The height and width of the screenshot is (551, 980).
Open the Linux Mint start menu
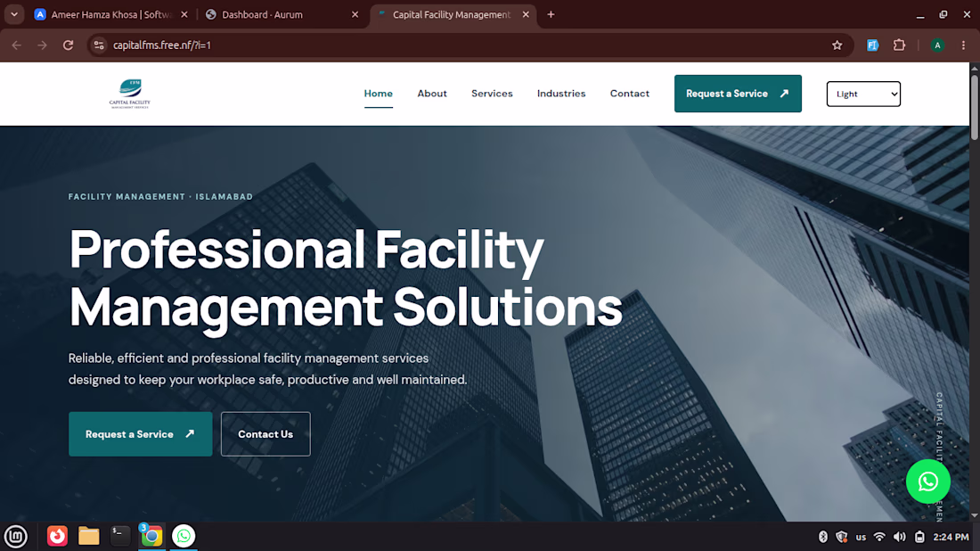coord(16,536)
